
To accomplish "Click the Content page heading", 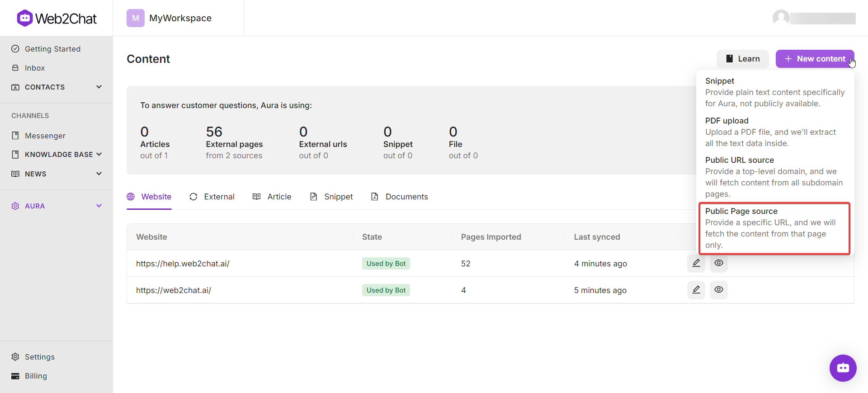I will coord(148,59).
